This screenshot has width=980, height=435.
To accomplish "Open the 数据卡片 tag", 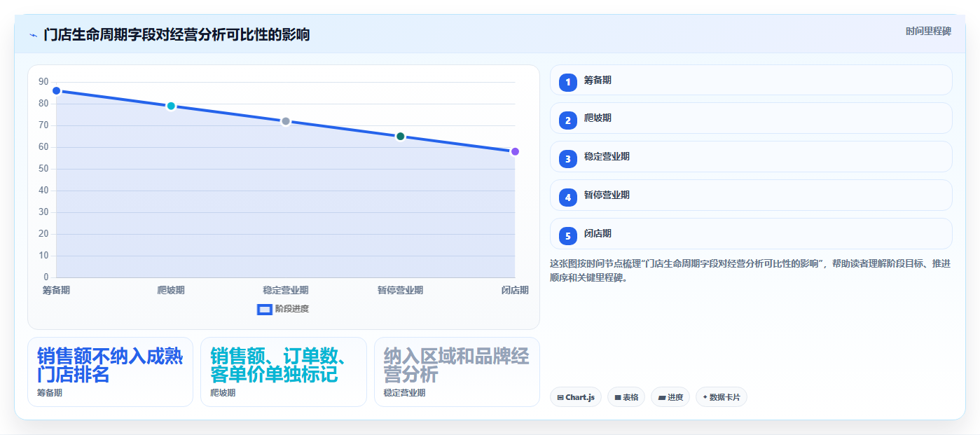I will click(721, 397).
